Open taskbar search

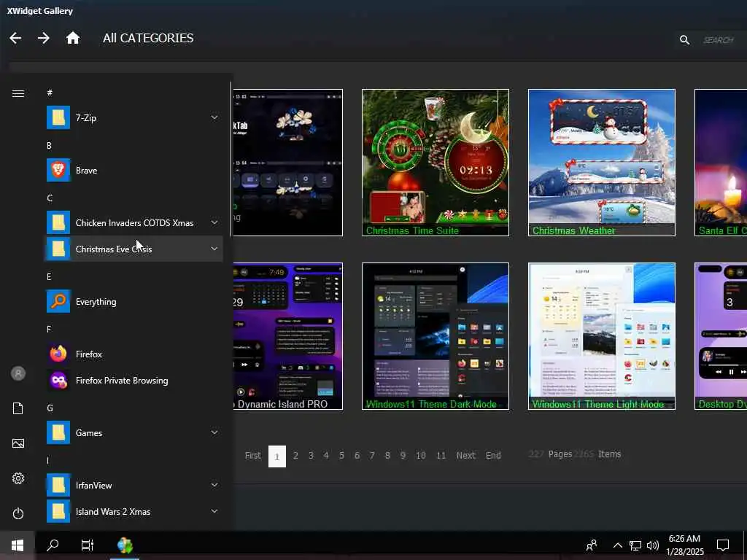coord(53,545)
